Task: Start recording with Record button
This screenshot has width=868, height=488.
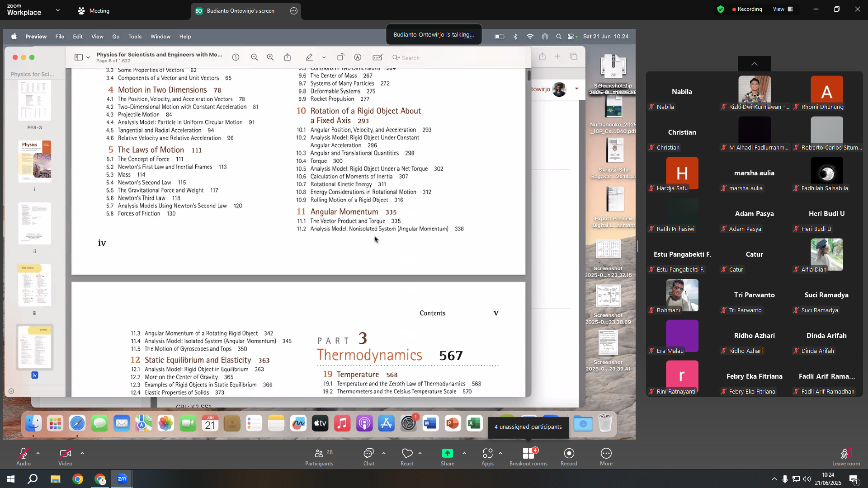Action: click(569, 456)
